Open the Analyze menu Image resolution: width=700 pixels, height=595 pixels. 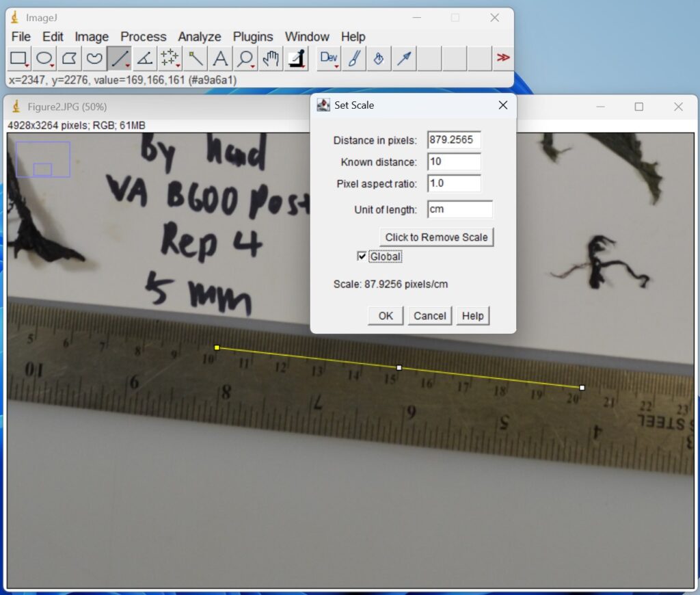(x=199, y=36)
